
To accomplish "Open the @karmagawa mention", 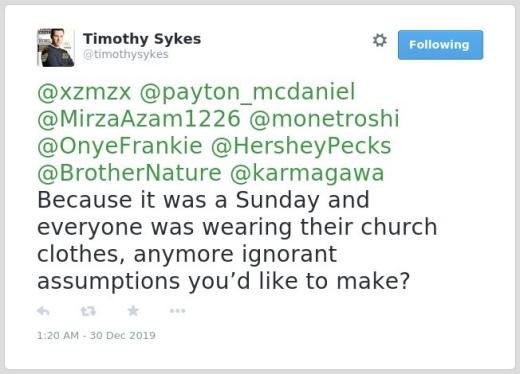I will pos(307,173).
